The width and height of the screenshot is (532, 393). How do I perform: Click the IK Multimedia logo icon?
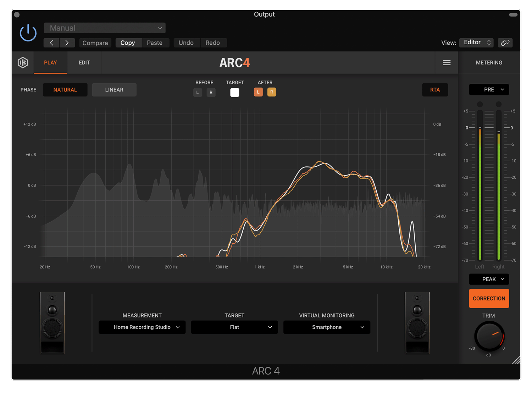(23, 62)
